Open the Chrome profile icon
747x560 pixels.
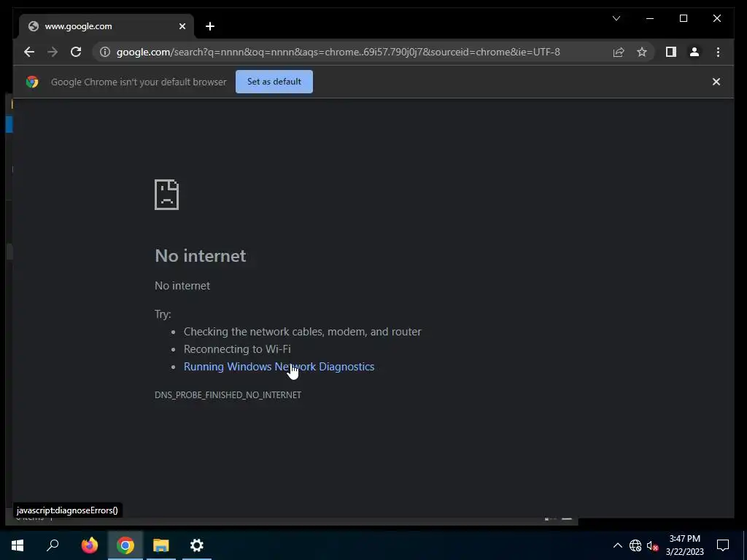(694, 52)
